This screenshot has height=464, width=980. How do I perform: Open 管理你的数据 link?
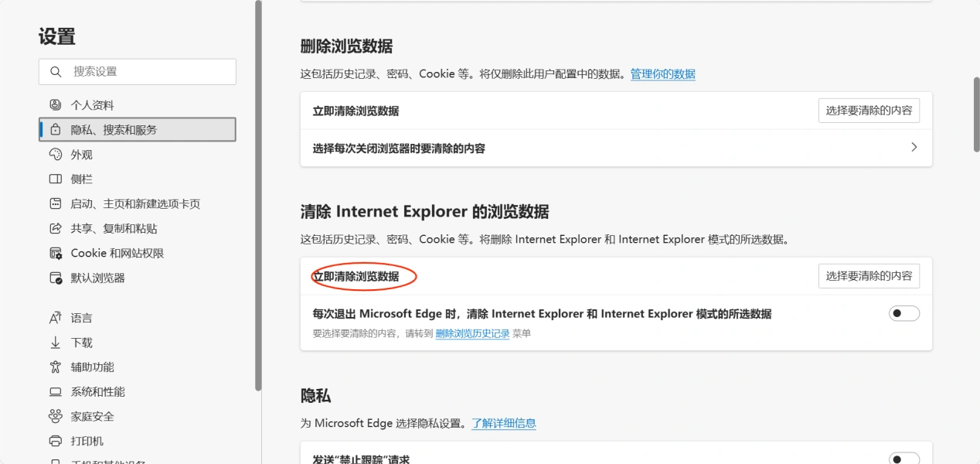coord(662,73)
